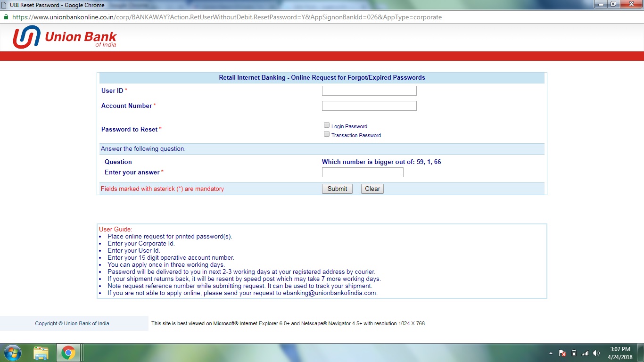Click the secure padlock icon in address bar
The image size is (644, 362).
pos(6,16)
